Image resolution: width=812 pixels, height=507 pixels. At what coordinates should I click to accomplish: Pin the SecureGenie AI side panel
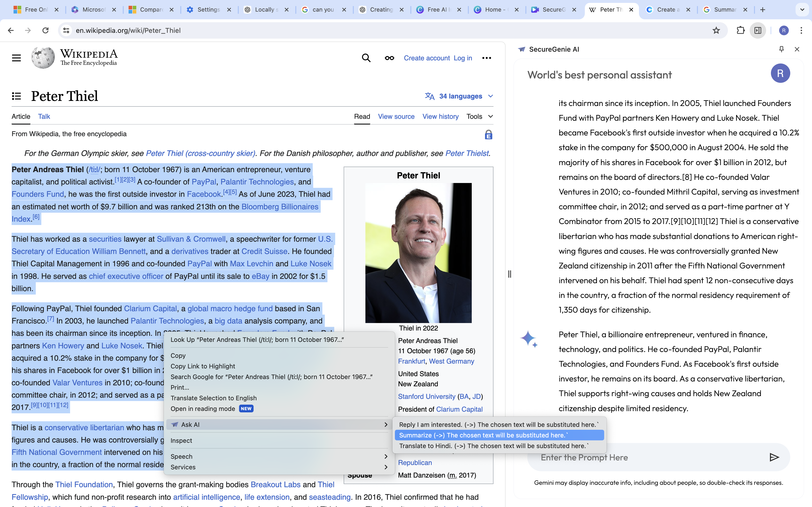[782, 49]
